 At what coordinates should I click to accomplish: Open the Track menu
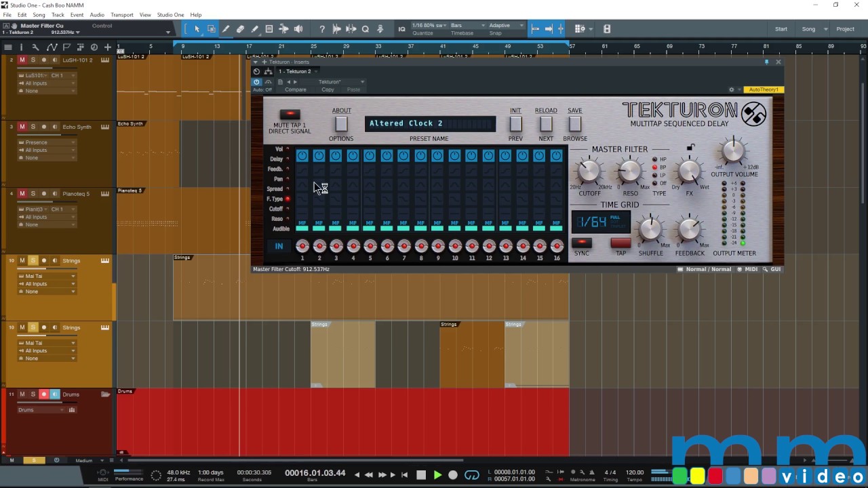coord(58,15)
